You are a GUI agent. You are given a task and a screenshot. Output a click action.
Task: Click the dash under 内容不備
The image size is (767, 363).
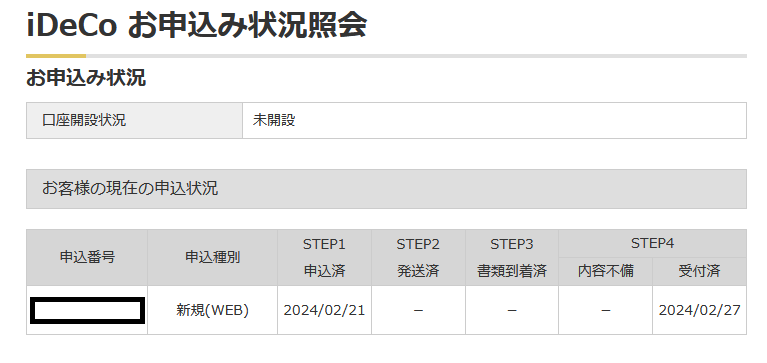click(606, 310)
